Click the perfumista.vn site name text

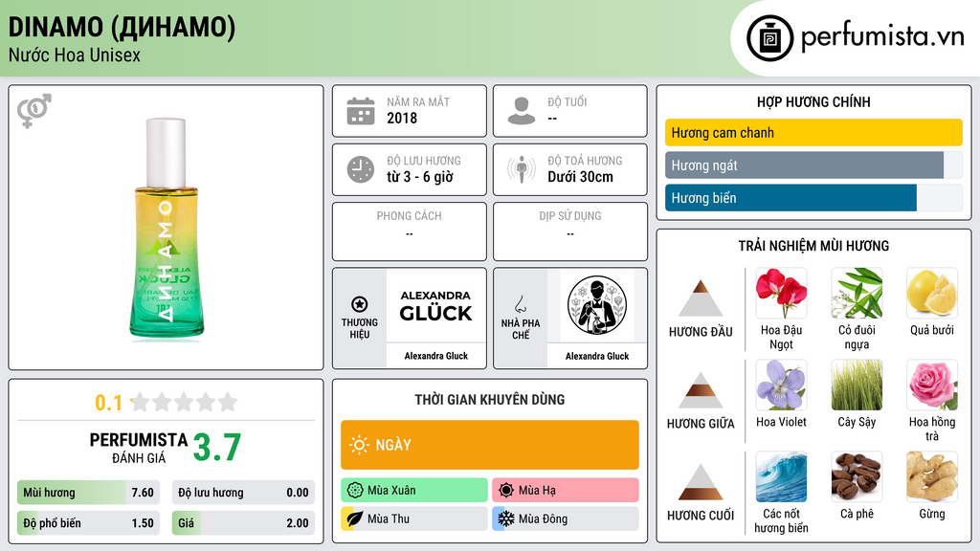[882, 37]
